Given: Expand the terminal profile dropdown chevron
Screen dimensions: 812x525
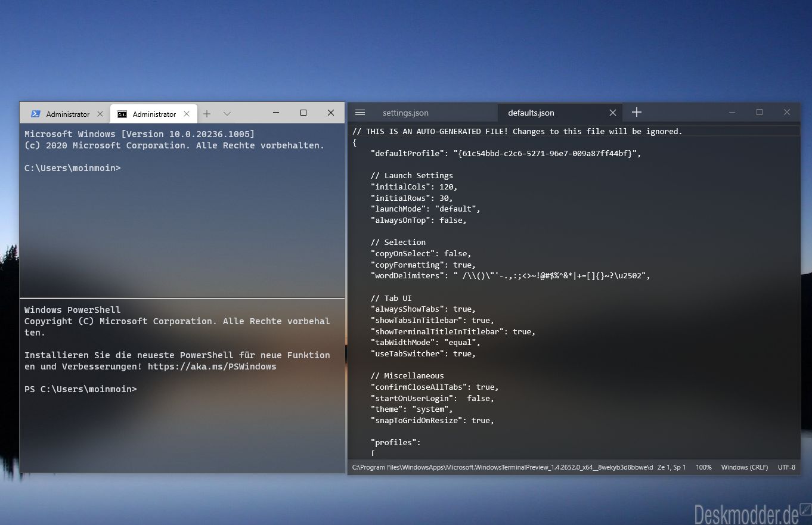Looking at the screenshot, I should [227, 113].
